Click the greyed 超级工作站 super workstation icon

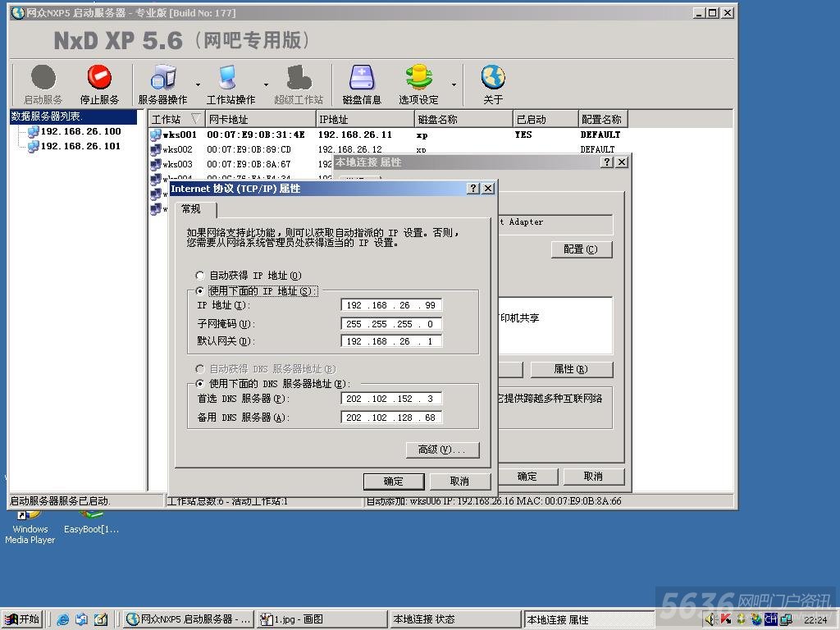(x=299, y=77)
